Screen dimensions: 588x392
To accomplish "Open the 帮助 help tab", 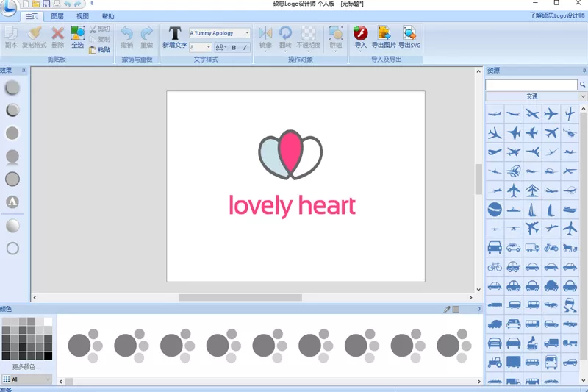I will coord(108,16).
